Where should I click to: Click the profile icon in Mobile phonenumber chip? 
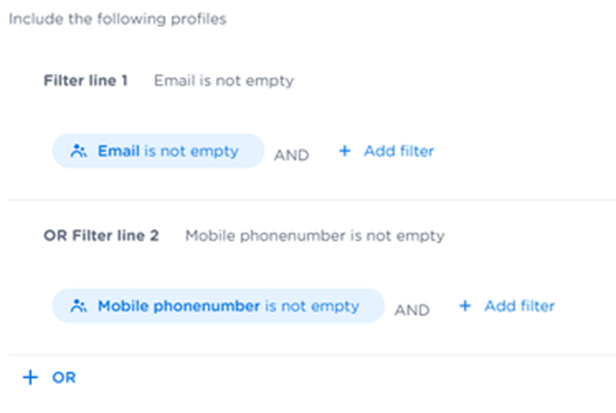pyautogui.click(x=79, y=307)
